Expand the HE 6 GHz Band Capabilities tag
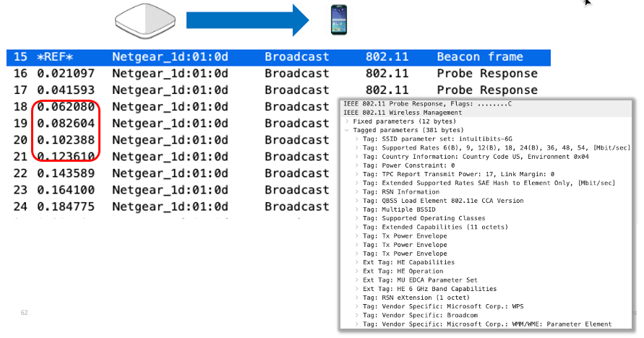 pyautogui.click(x=357, y=289)
